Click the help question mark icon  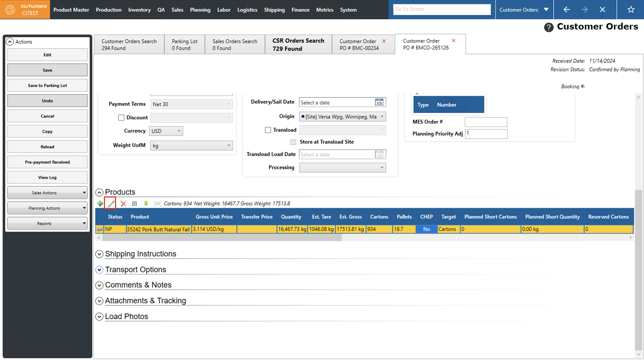click(x=548, y=27)
